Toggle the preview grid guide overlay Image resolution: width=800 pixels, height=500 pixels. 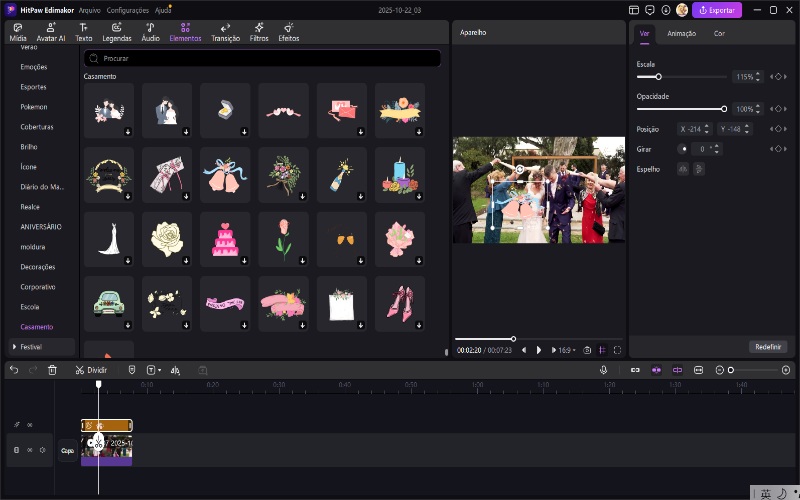(602, 350)
